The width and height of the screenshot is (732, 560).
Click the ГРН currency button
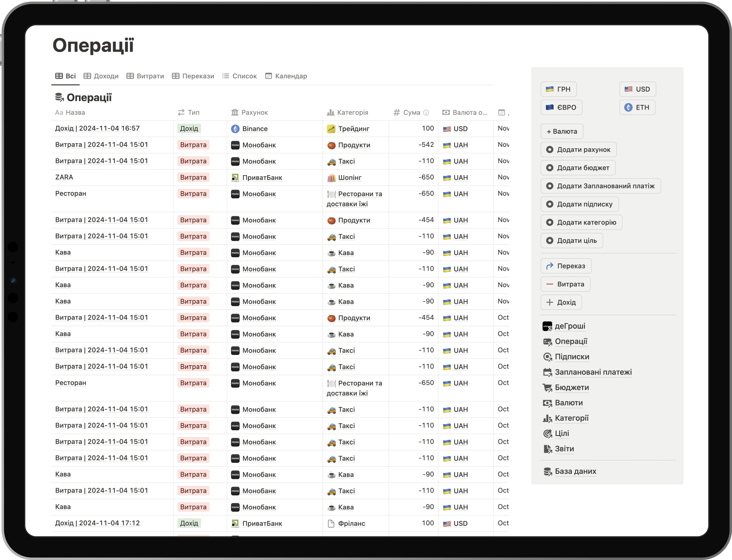(x=558, y=89)
